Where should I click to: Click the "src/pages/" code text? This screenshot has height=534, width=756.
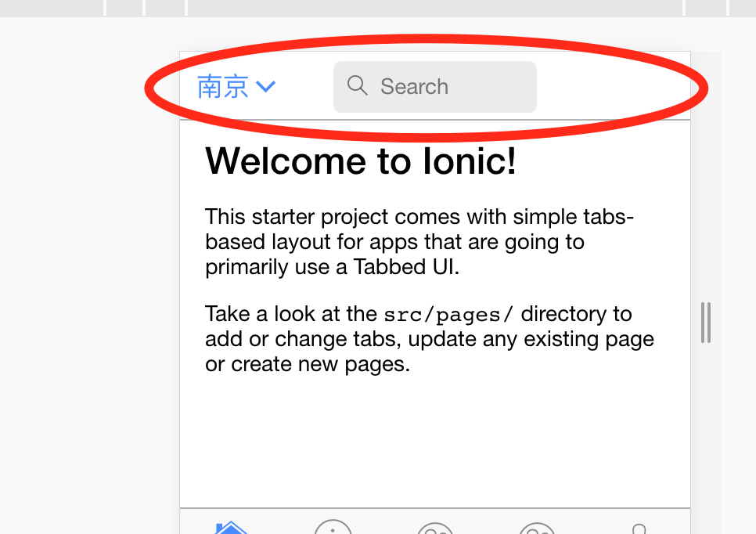pyautogui.click(x=448, y=315)
